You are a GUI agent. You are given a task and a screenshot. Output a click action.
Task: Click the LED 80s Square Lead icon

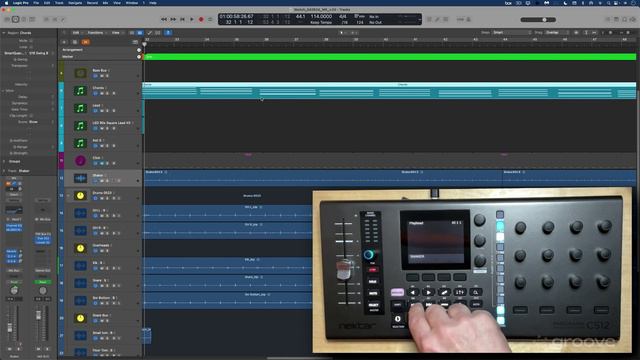(80, 126)
